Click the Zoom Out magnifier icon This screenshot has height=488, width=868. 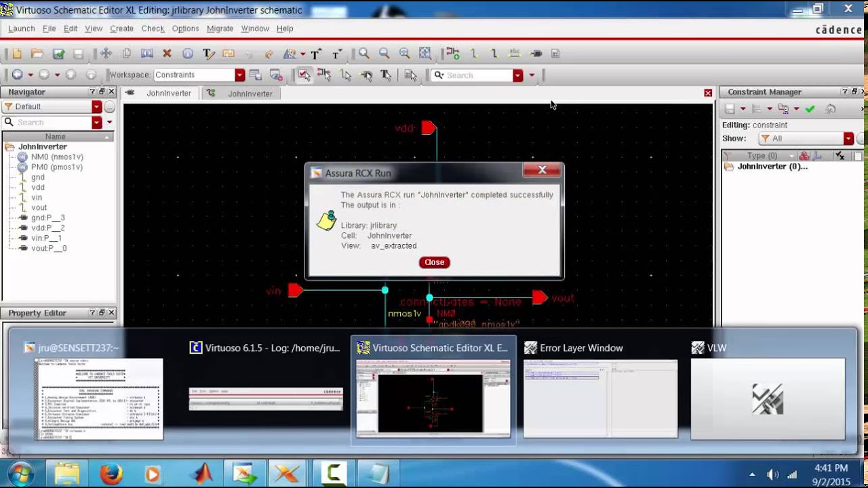(384, 54)
